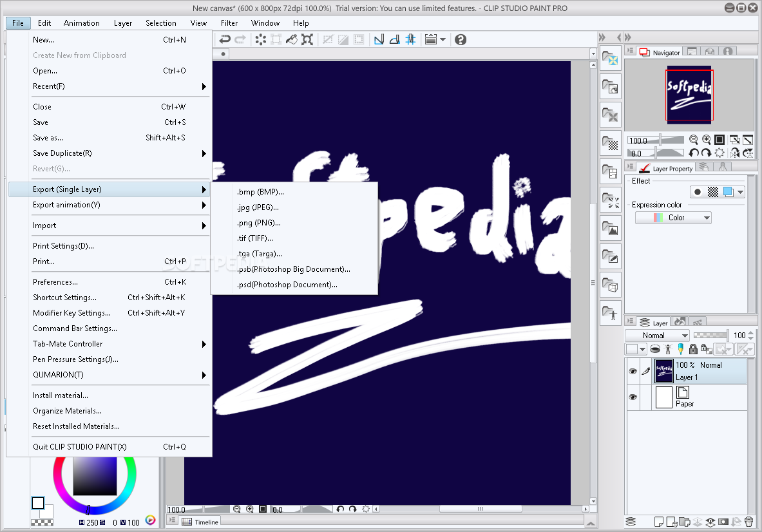Toggle tone effect checker icon in Layer Property
This screenshot has width=762, height=532.
point(712,192)
